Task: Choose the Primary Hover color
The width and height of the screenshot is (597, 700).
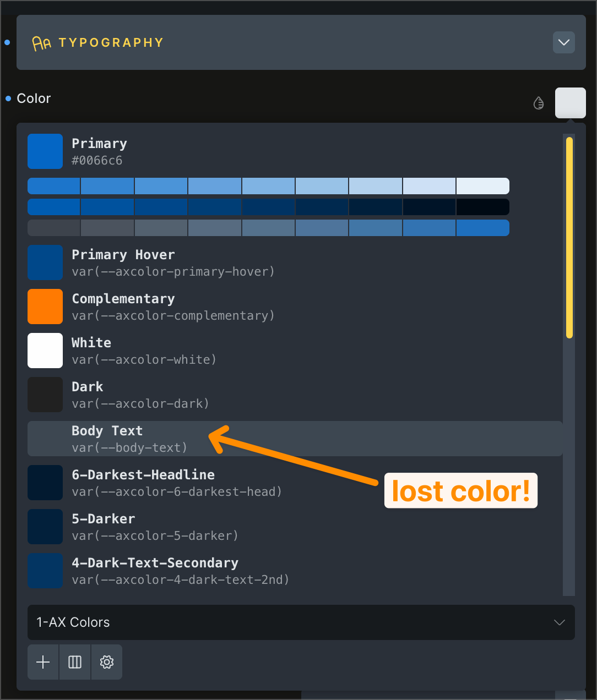Action: pos(45,262)
